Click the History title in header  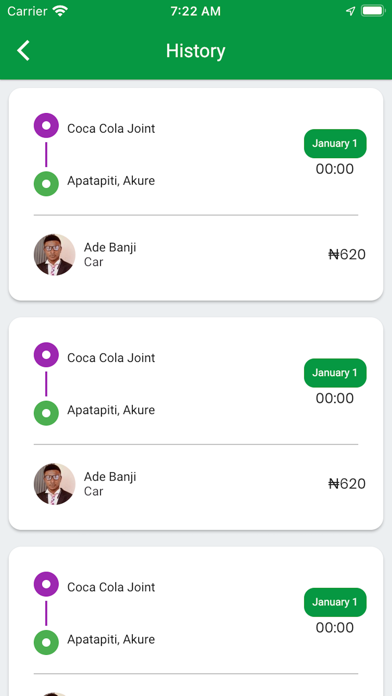196,51
